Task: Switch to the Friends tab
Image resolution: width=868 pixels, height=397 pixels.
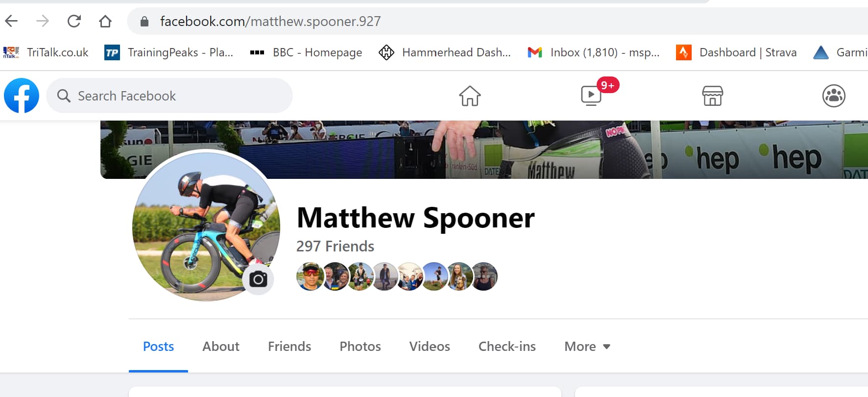Action: pos(289,347)
